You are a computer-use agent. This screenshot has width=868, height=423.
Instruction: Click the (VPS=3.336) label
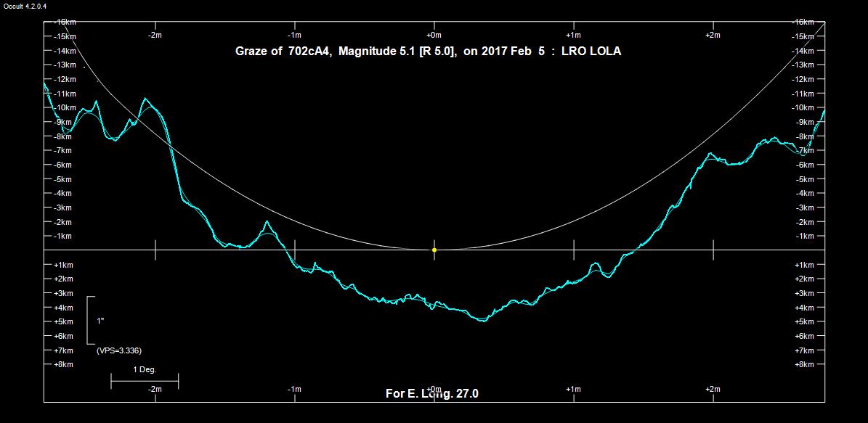click(x=118, y=350)
